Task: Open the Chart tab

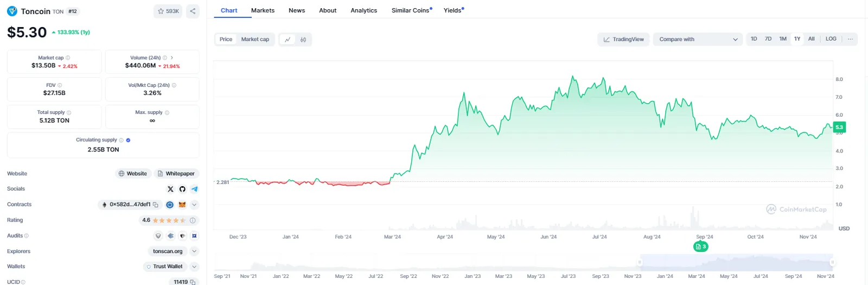Action: 229,10
